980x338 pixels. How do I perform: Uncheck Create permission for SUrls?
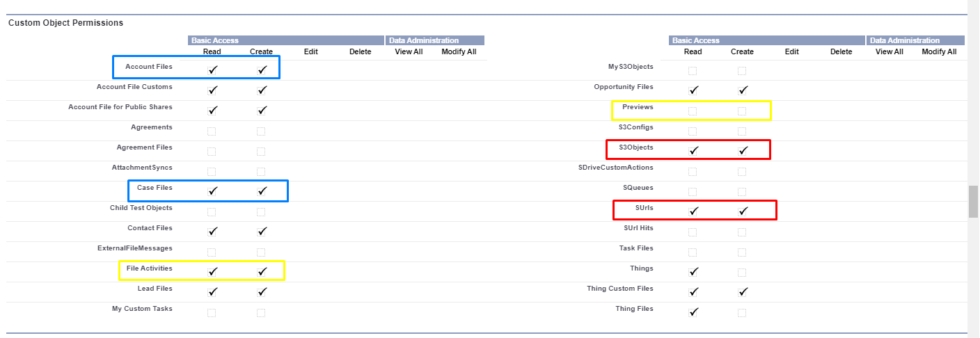click(743, 211)
